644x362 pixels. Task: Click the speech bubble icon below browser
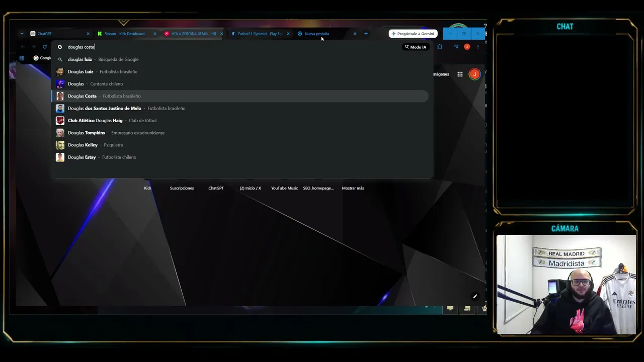coord(450,308)
